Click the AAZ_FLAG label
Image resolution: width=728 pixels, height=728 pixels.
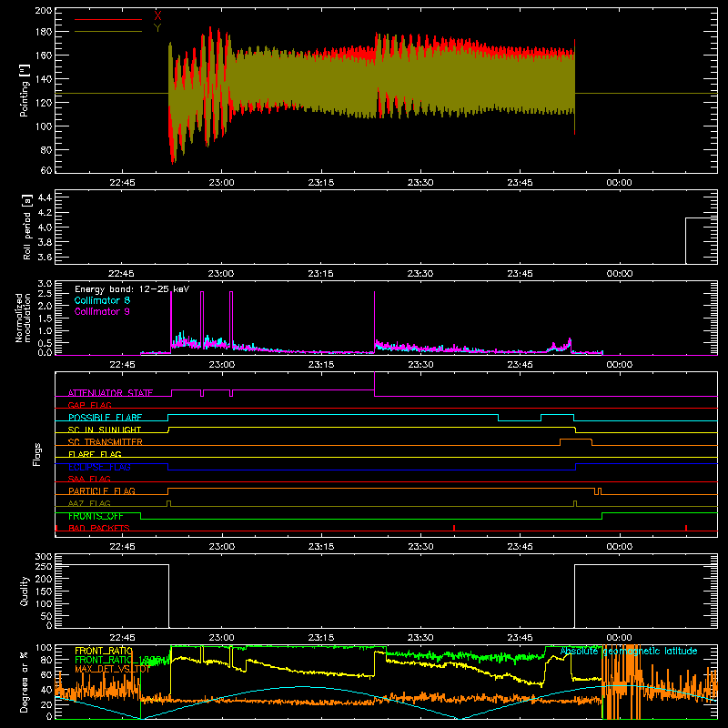click(x=89, y=503)
